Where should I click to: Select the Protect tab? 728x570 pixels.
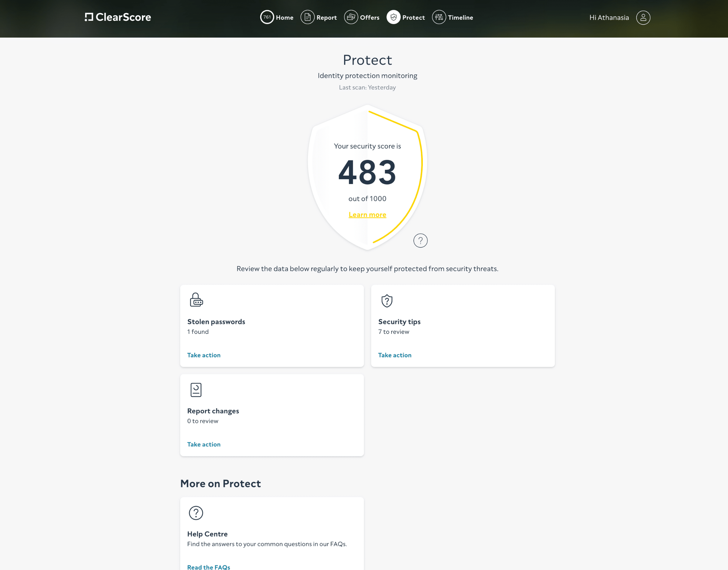413,18
